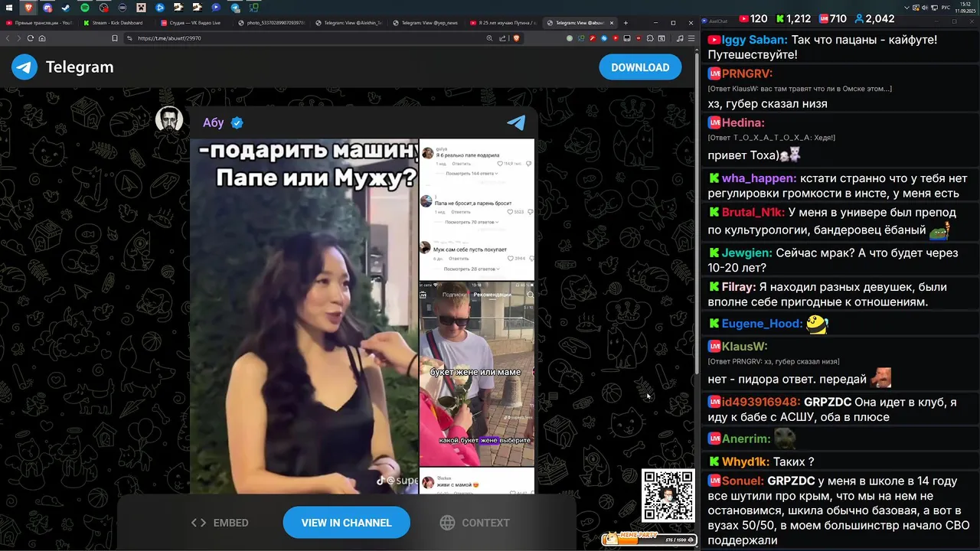This screenshot has width=980, height=551.
Task: Switch to Я 25 лет изучаю Путина tab
Action: 504,23
